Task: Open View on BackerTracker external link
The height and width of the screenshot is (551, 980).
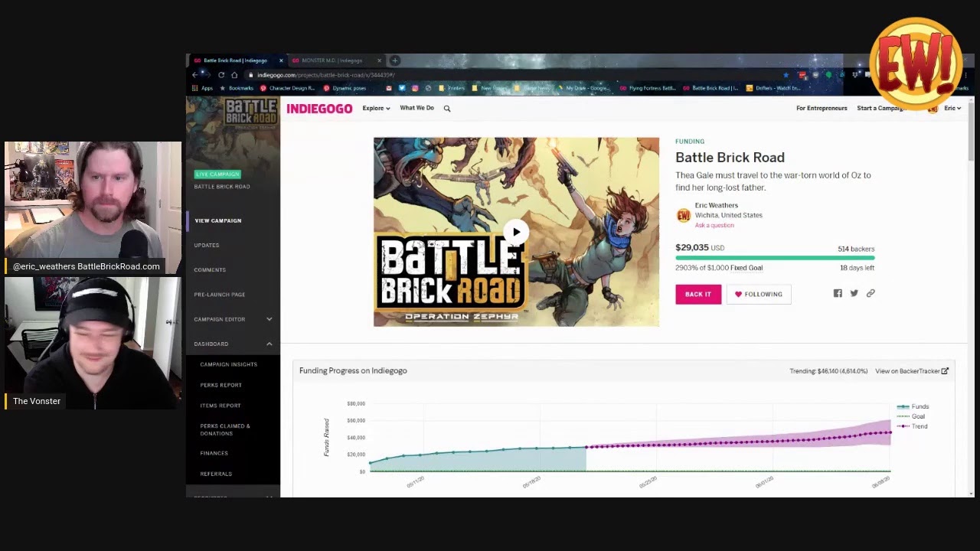Action: click(911, 371)
